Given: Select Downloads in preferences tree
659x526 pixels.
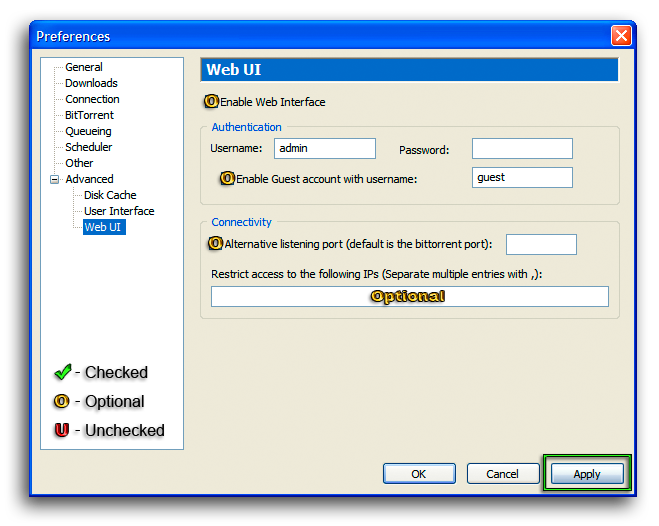Looking at the screenshot, I should pos(91,83).
